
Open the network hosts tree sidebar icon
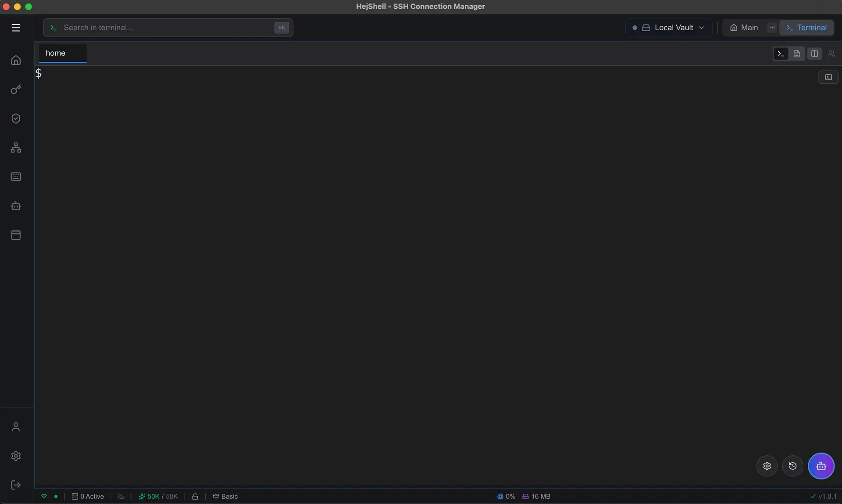pyautogui.click(x=16, y=148)
